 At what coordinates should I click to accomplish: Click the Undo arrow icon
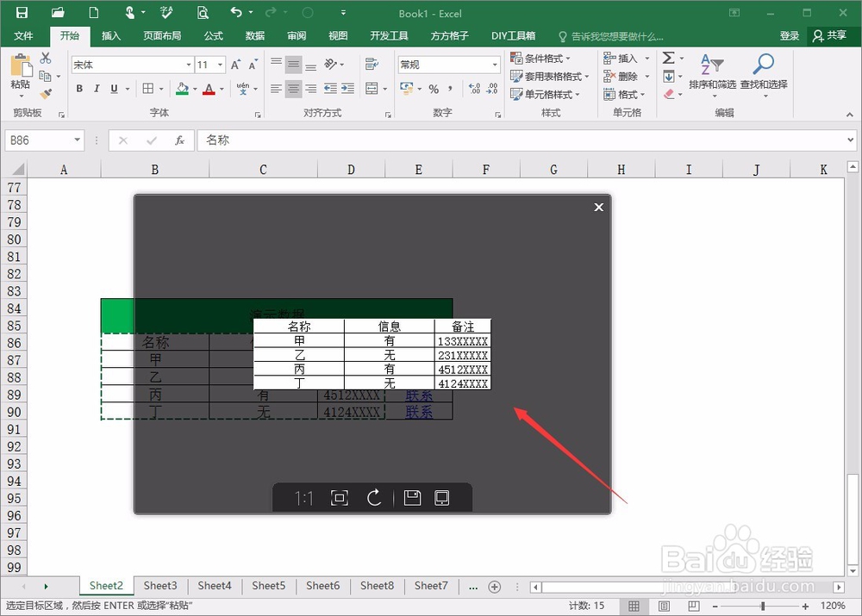click(236, 12)
